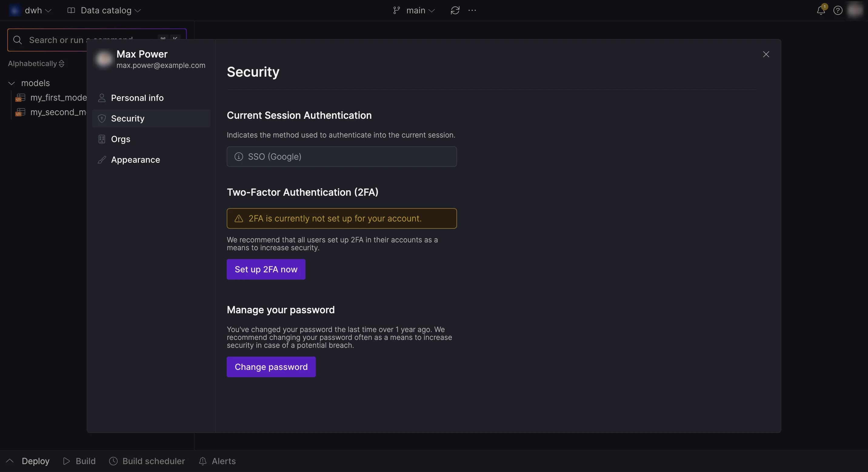868x472 pixels.
Task: Click the my_first_model table icon
Action: [20, 98]
